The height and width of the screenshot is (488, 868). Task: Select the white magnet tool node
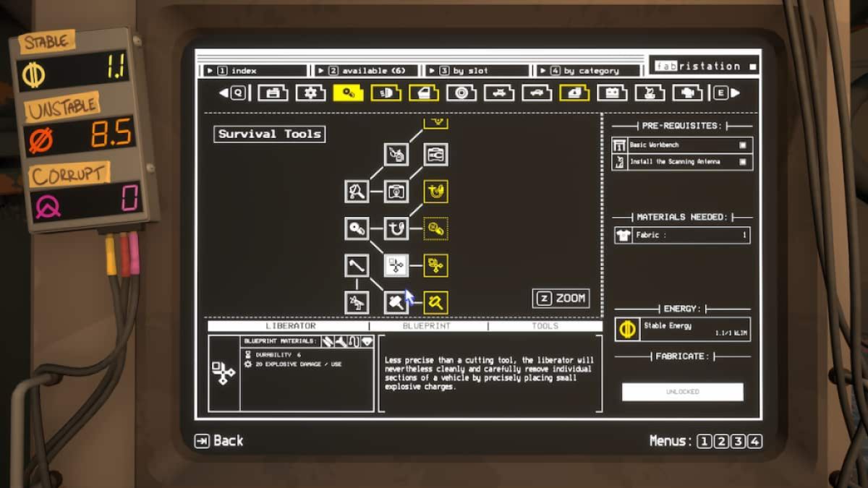point(396,228)
